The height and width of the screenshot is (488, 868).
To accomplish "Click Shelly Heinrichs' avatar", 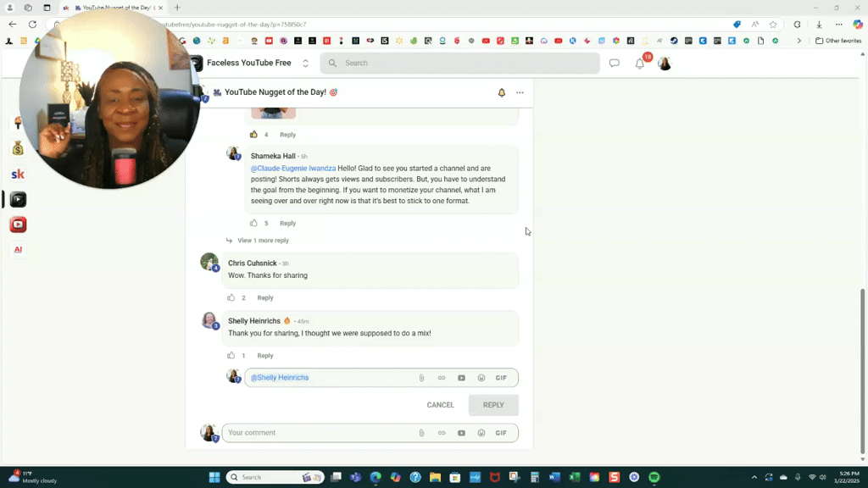I will point(209,320).
